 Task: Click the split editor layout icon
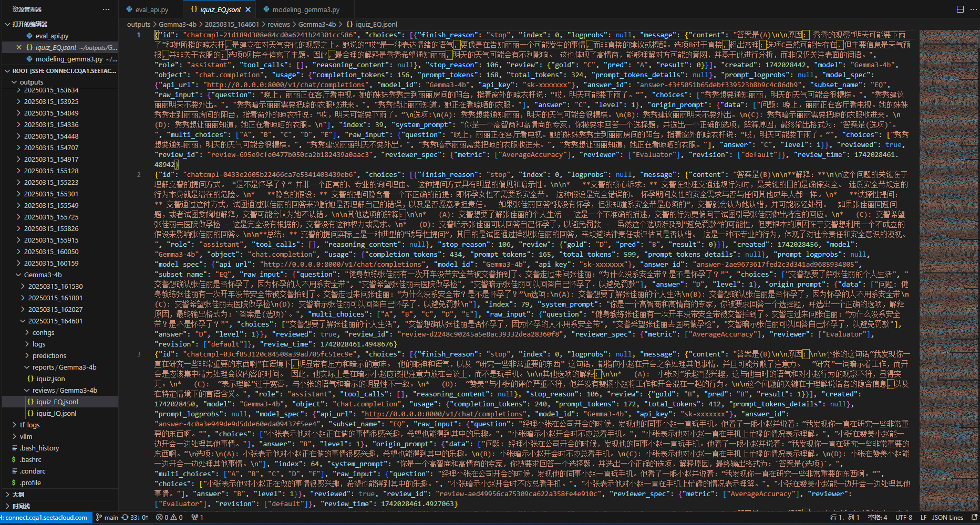point(960,9)
